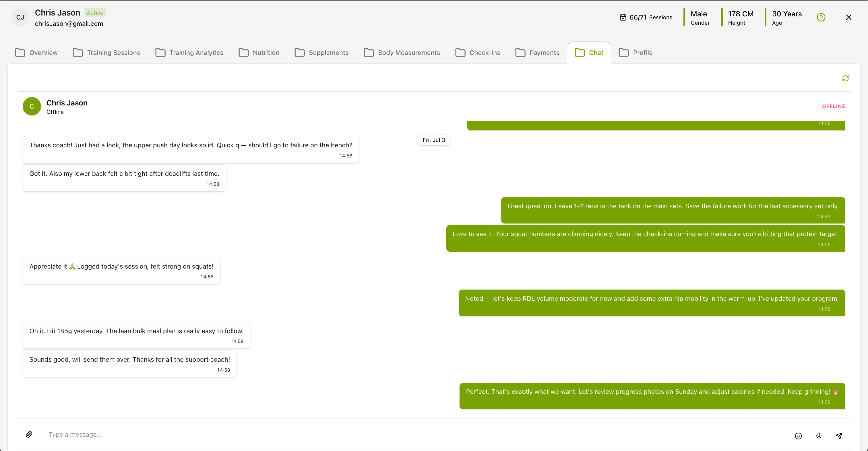This screenshot has width=868, height=451.
Task: Click the Fri, Jul 3 date chip
Action: tap(434, 140)
